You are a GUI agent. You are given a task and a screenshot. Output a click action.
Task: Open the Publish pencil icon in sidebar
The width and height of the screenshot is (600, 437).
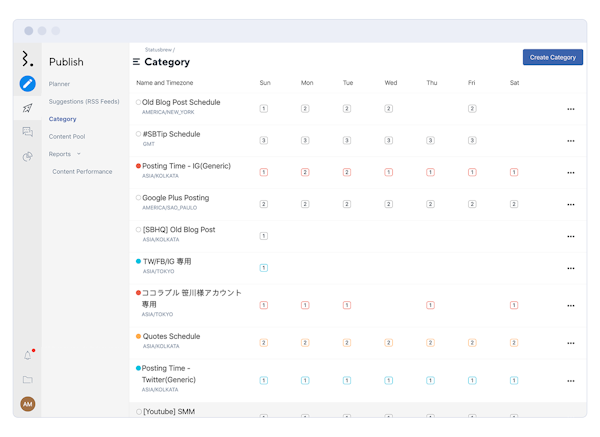(27, 83)
